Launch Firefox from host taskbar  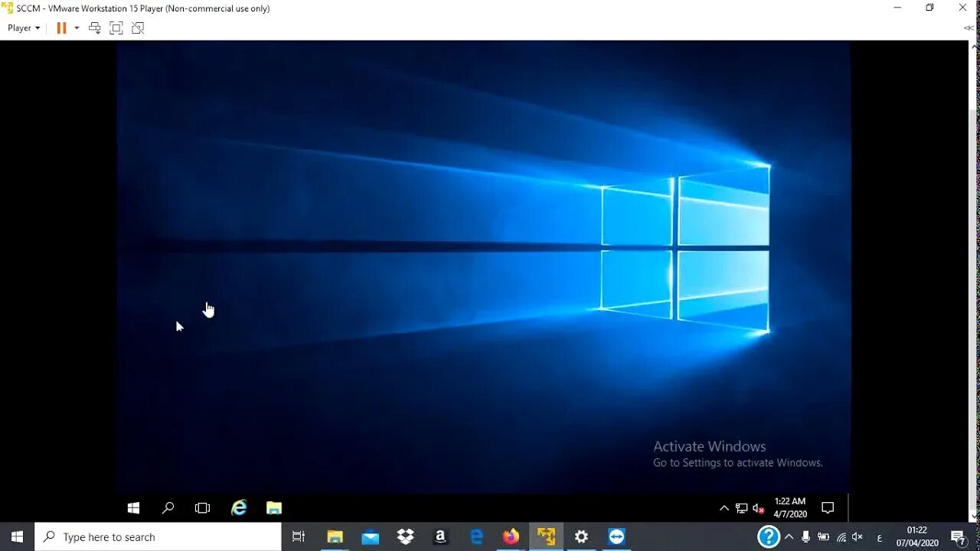coord(511,536)
